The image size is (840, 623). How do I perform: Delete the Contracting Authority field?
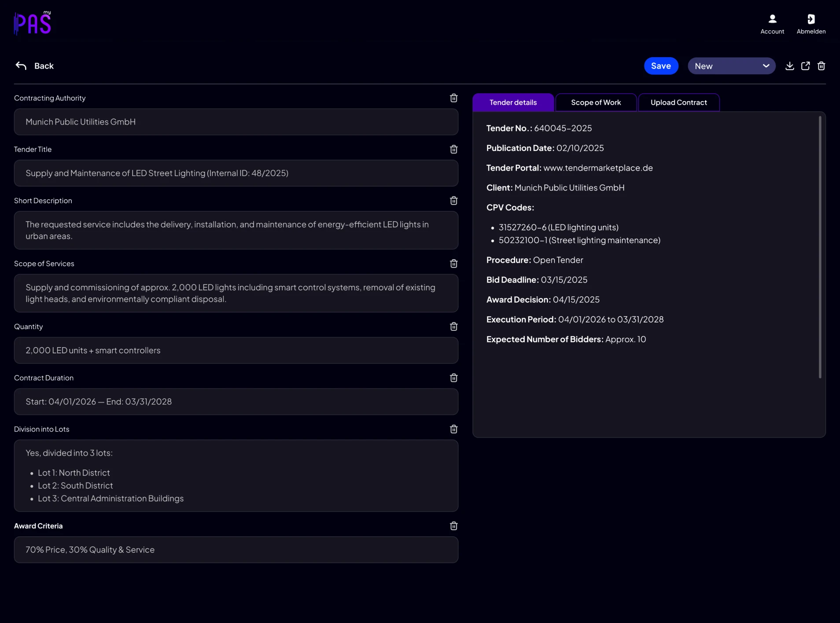click(x=454, y=98)
